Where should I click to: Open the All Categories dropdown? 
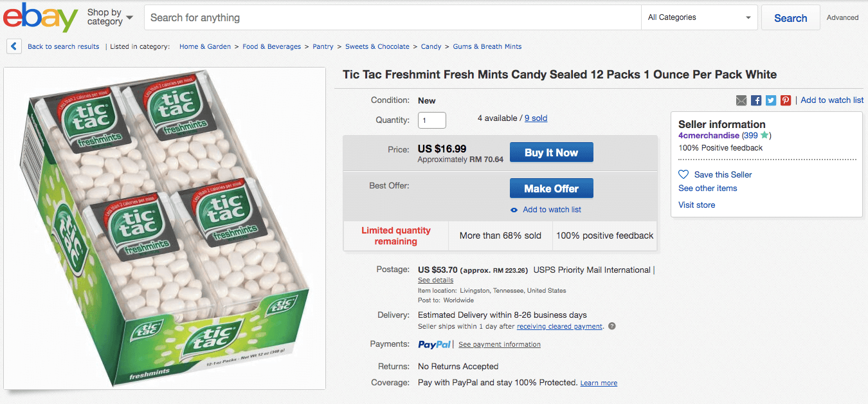[700, 17]
